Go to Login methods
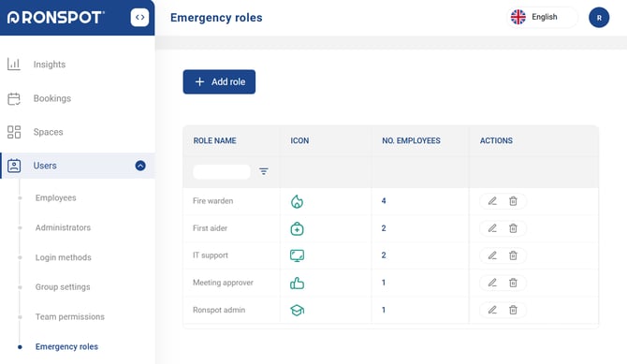This screenshot has width=627, height=364. (64, 257)
